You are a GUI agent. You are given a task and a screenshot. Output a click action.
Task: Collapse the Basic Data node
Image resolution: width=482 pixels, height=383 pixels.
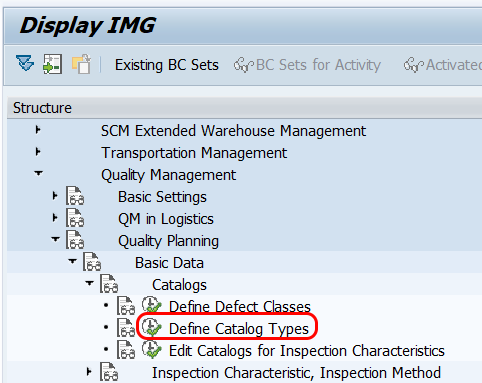72,261
